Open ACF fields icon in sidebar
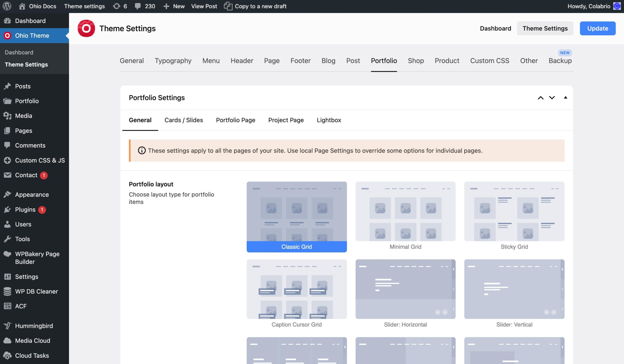The image size is (624, 364). [x=7, y=306]
